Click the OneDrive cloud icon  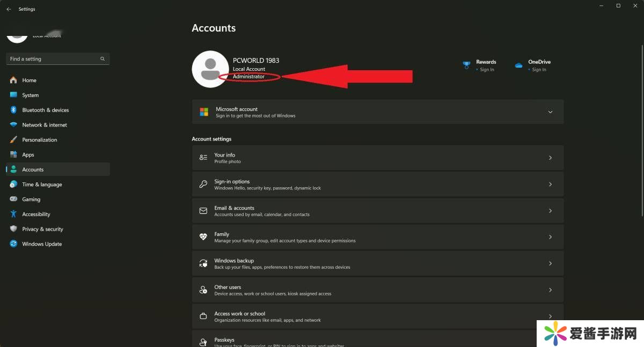518,65
